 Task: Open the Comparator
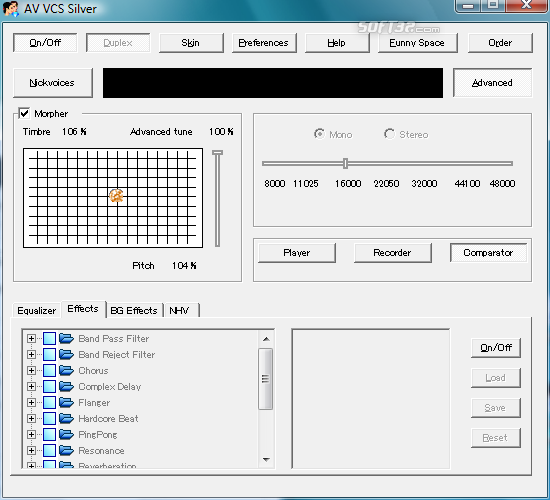pyautogui.click(x=488, y=253)
